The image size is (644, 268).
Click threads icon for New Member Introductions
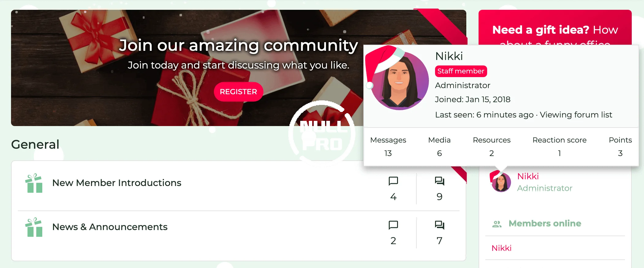[x=393, y=181]
